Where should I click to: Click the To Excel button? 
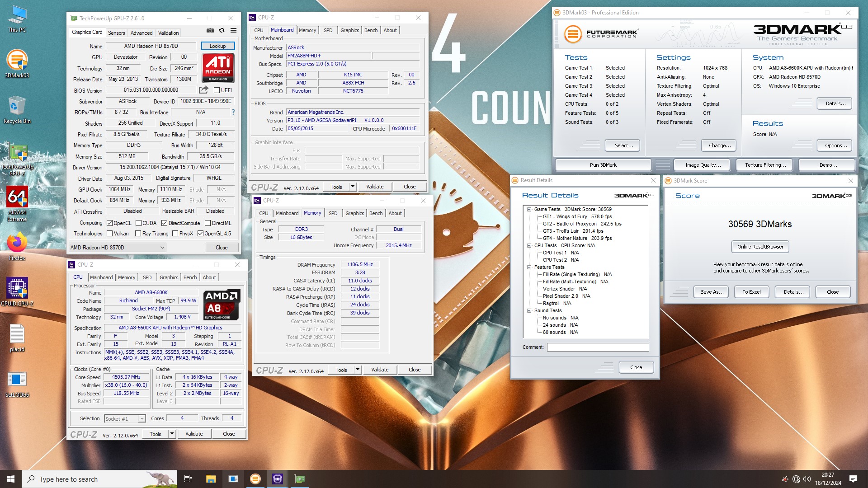[x=751, y=292]
